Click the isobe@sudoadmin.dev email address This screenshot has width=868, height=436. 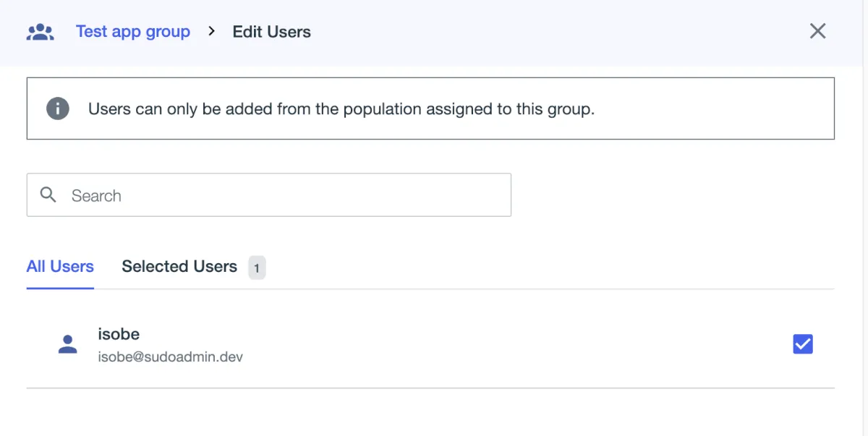170,356
